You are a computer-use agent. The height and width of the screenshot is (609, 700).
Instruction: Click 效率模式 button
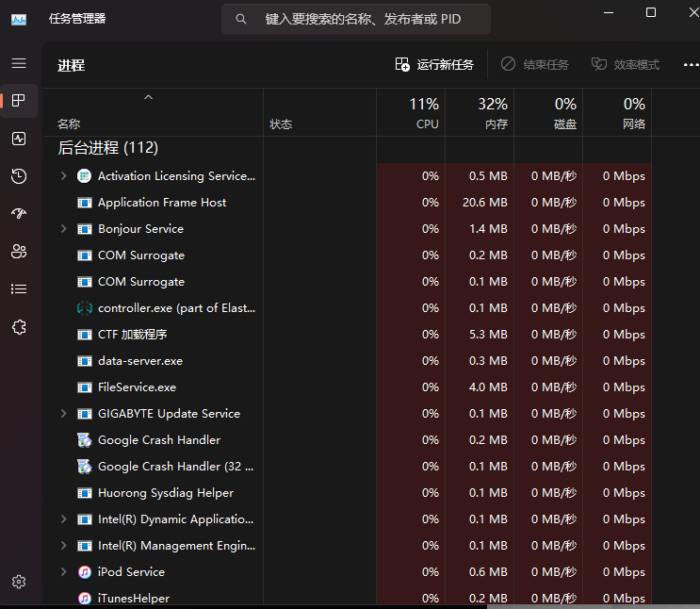coord(625,65)
